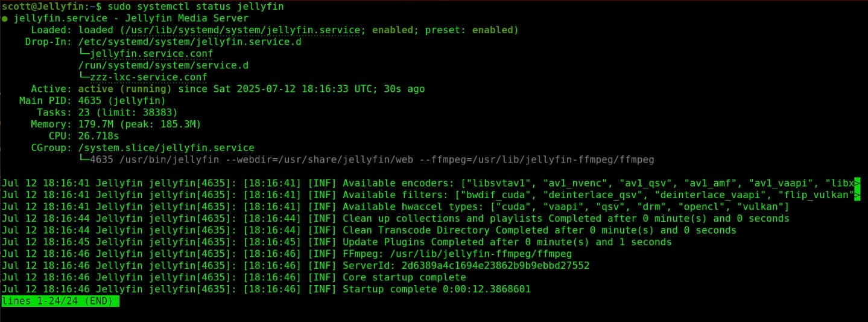
Task: Click the /etc/systemd/system/jellyfin.service.d directory path
Action: (190, 42)
